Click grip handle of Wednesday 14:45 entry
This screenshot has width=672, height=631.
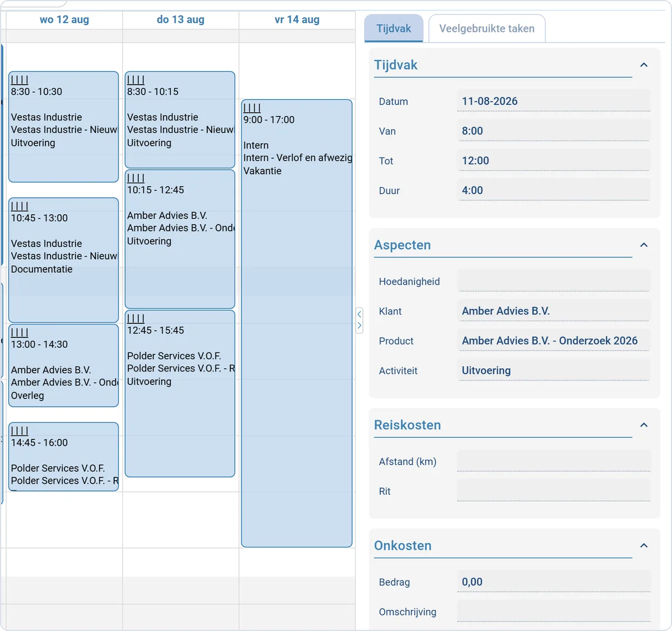coord(20,431)
